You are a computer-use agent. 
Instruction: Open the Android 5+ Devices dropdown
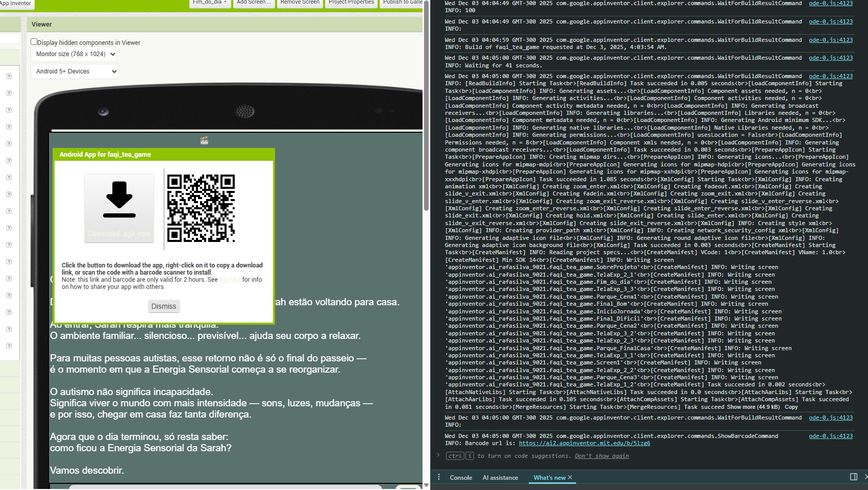pyautogui.click(x=75, y=71)
